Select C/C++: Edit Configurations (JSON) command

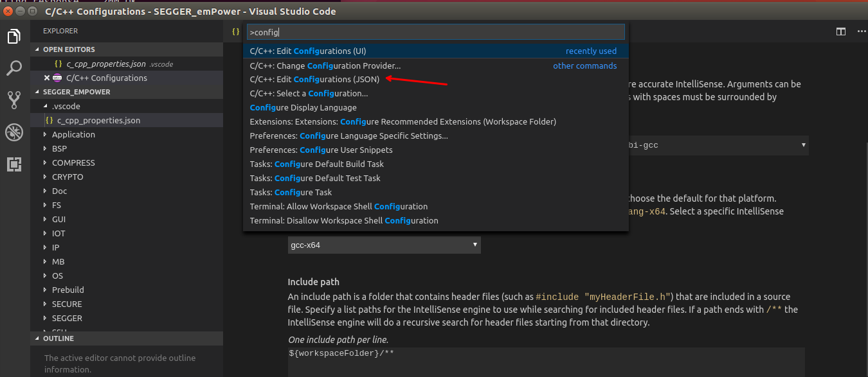pyautogui.click(x=314, y=79)
